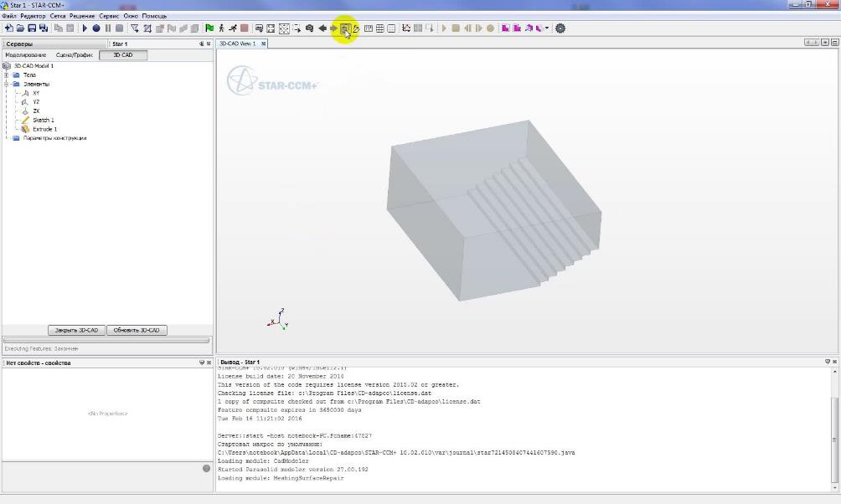The height and width of the screenshot is (504, 841).
Task: Click the blue play triangle toolbar icon
Action: [85, 28]
